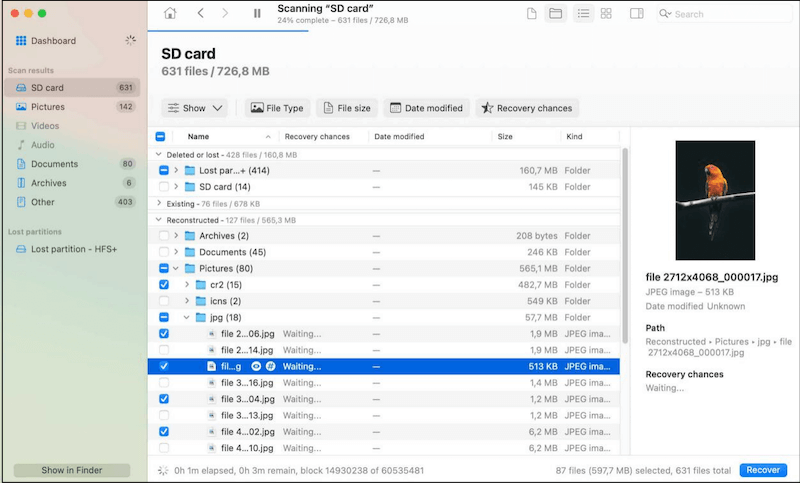Select the list view icon
The image size is (800, 483).
[583, 14]
